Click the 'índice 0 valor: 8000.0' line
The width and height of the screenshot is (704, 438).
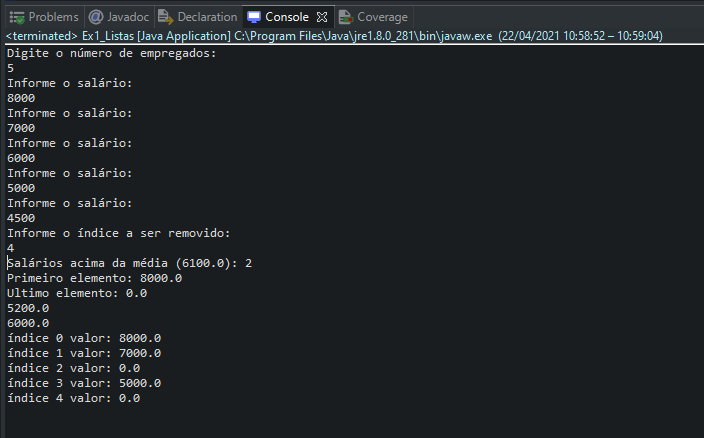click(x=84, y=338)
